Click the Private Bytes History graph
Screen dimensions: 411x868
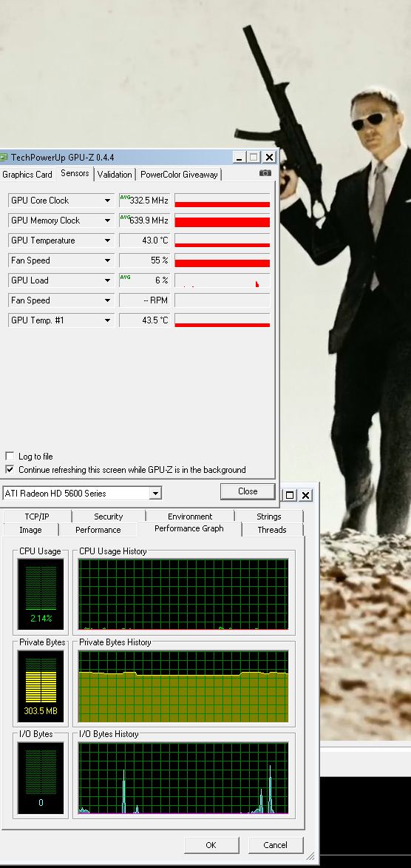point(183,687)
